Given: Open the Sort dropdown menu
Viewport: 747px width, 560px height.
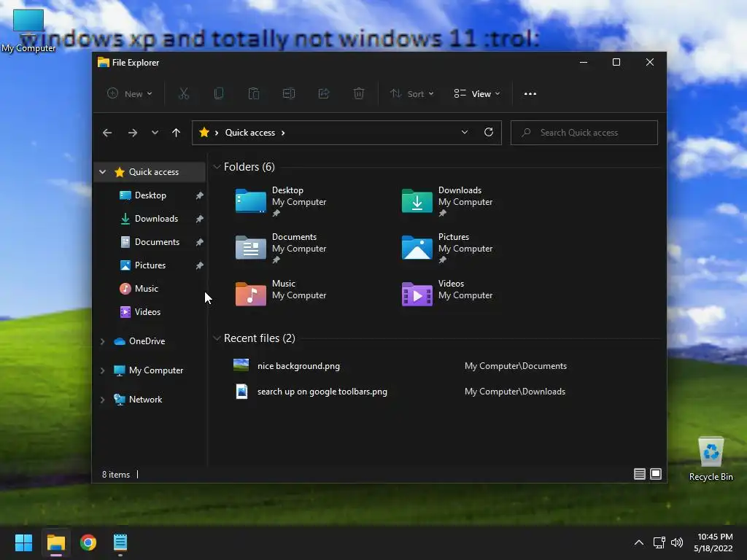Looking at the screenshot, I should tap(412, 94).
